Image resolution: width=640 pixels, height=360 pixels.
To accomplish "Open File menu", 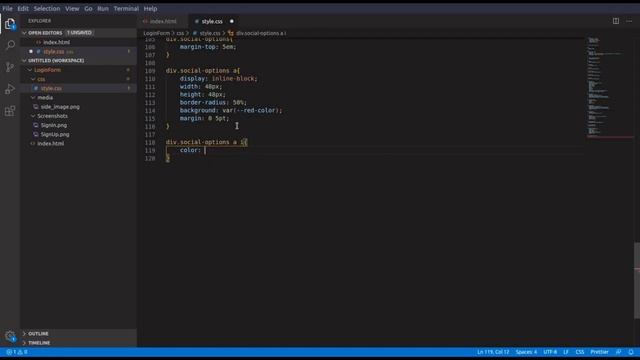I will 7,8.
